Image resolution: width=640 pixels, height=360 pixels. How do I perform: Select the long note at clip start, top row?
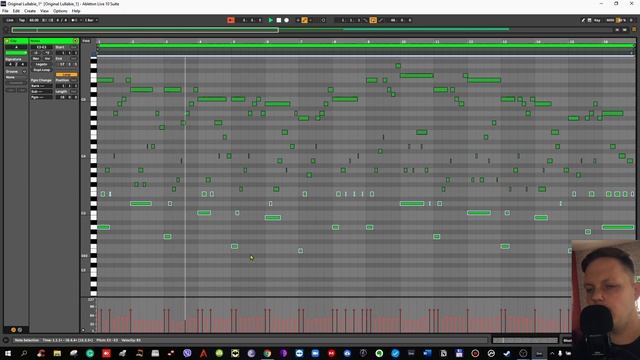(105, 80)
